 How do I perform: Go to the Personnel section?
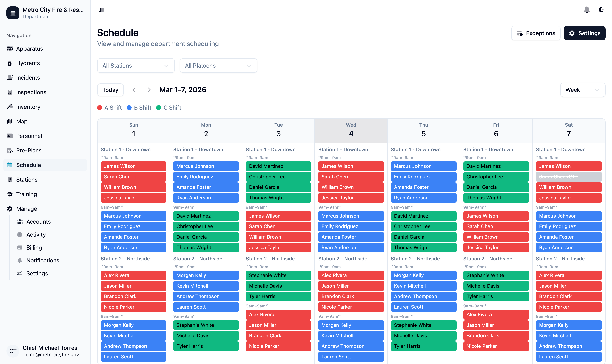pos(29,136)
